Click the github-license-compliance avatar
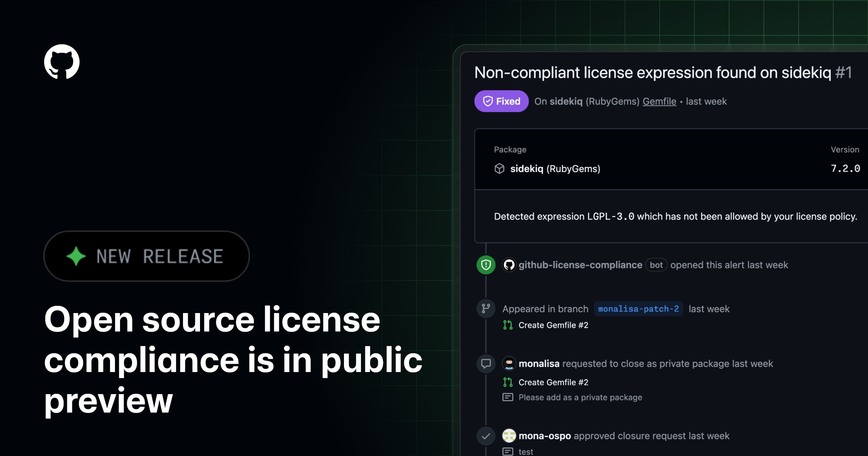Screen dimensions: 868x456 tap(509, 265)
